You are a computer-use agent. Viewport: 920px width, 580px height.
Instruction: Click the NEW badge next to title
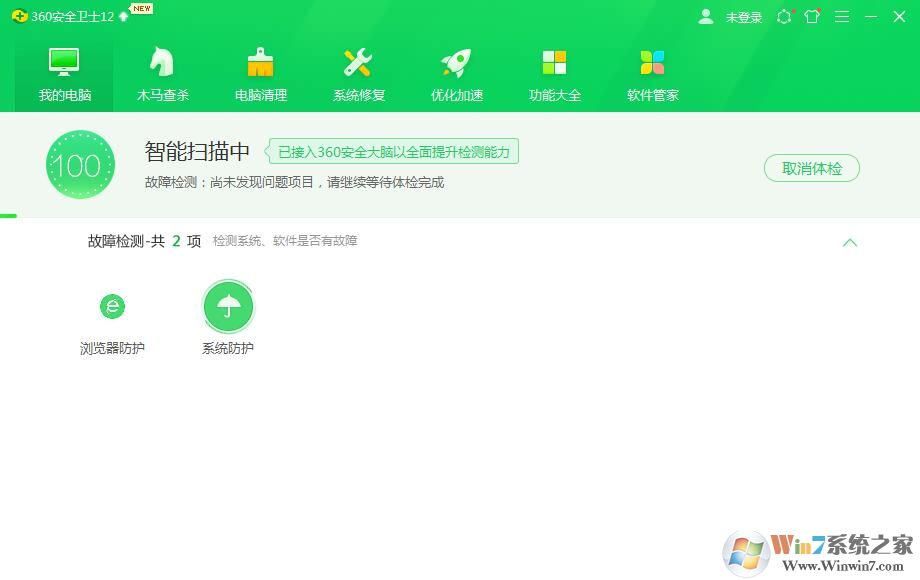(x=140, y=8)
